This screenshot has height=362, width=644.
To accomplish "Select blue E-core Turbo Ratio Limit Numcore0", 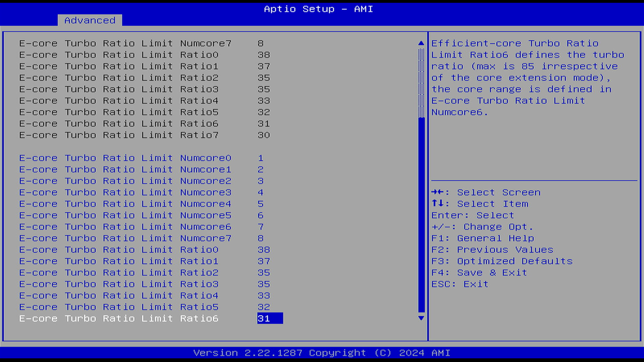I will tap(125, 158).
